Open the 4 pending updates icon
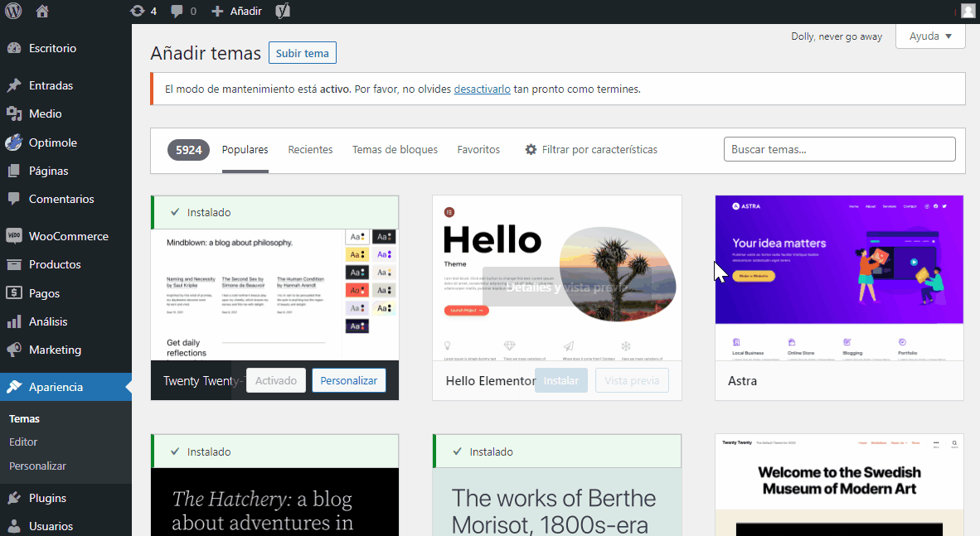 click(137, 12)
